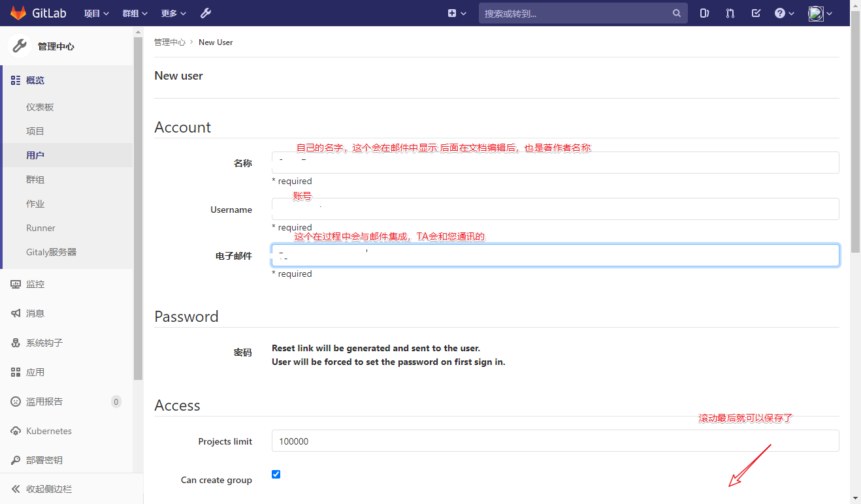The width and height of the screenshot is (861, 504).
Task: Focus the 电子邮件 input field
Action: (555, 255)
